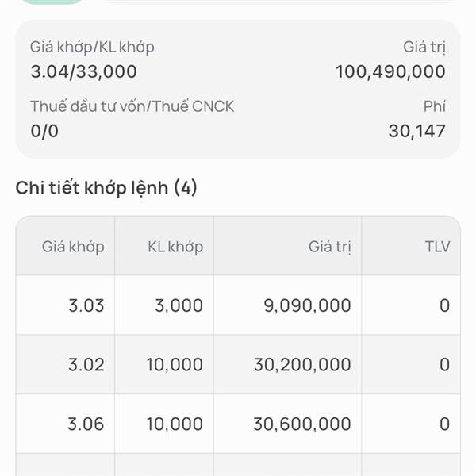
Task: Click the Chi tiết khớp lệnh (4) heading
Action: pos(106,188)
